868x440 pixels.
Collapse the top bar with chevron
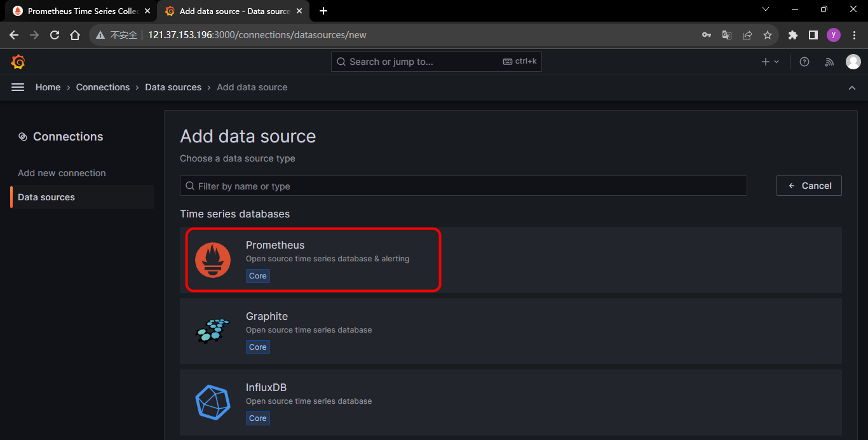pos(852,88)
